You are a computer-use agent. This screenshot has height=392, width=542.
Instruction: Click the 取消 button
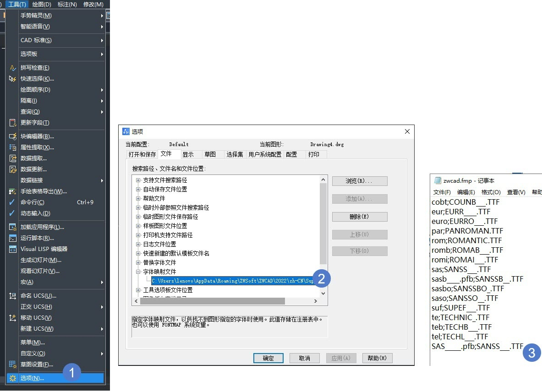pos(305,358)
